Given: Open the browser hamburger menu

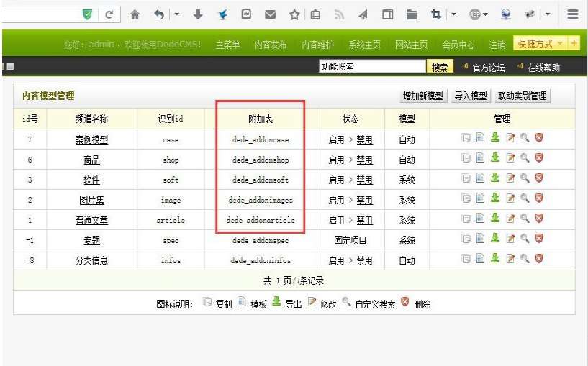Looking at the screenshot, I should (572, 14).
